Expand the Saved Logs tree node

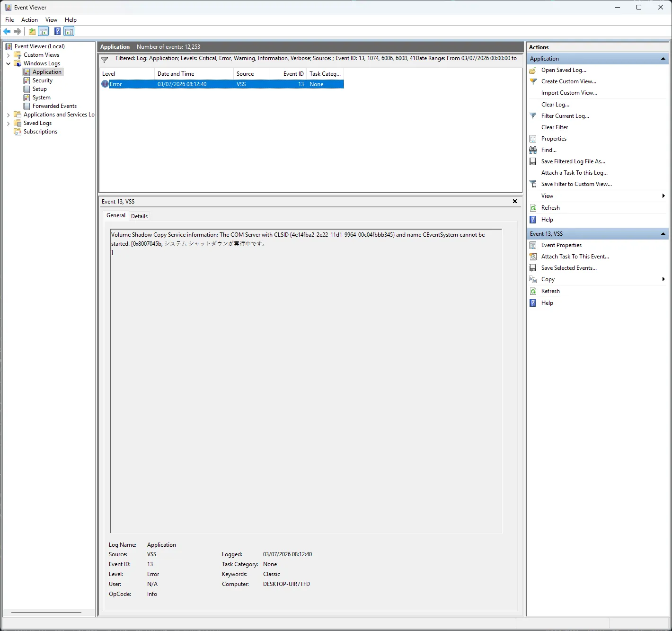[x=8, y=123]
